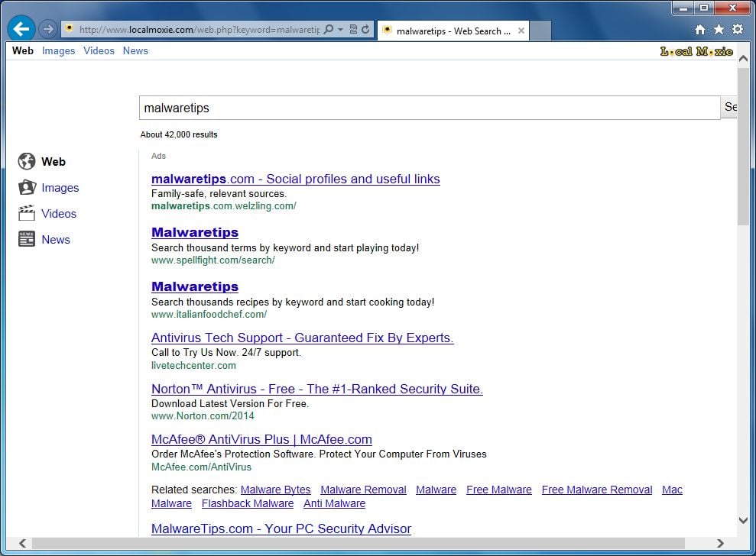Open malwaretips.com Social profiles ad link

pos(296,179)
